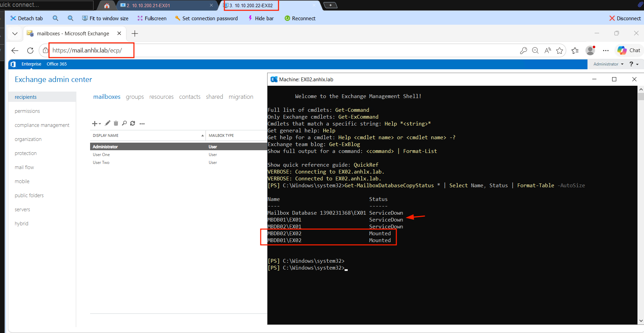
Task: Open public folders section
Action: (29, 195)
